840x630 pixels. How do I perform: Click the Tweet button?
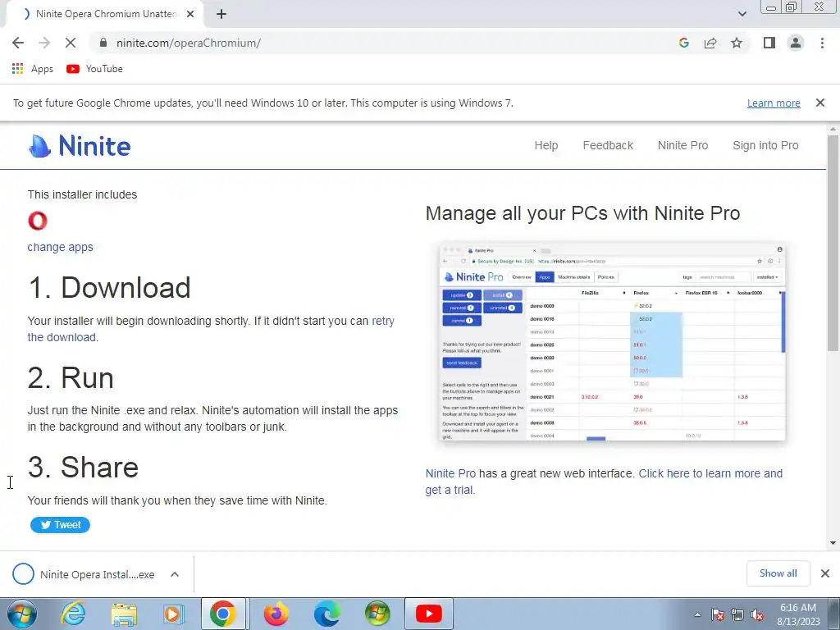60,525
